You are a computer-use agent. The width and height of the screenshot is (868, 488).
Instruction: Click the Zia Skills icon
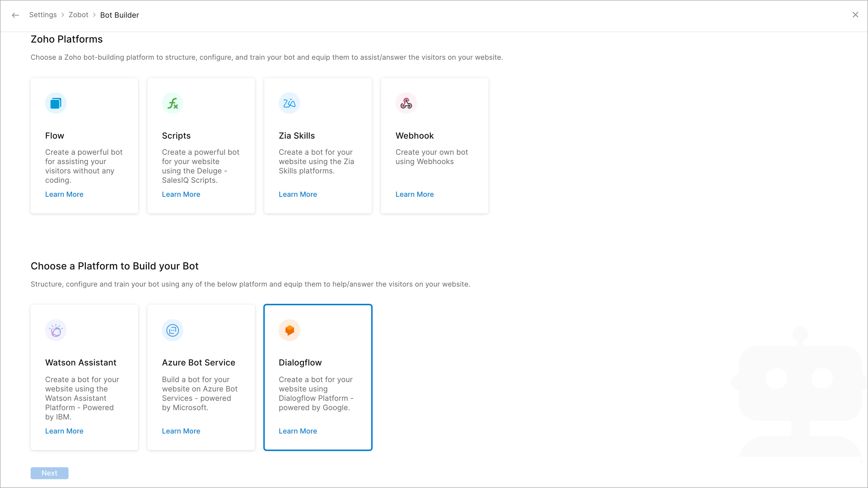click(x=289, y=103)
